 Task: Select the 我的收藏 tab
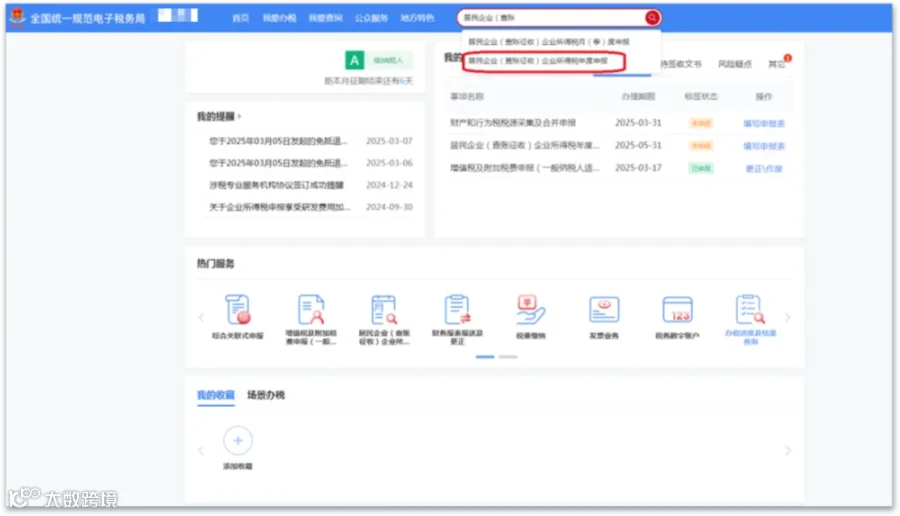click(x=216, y=395)
